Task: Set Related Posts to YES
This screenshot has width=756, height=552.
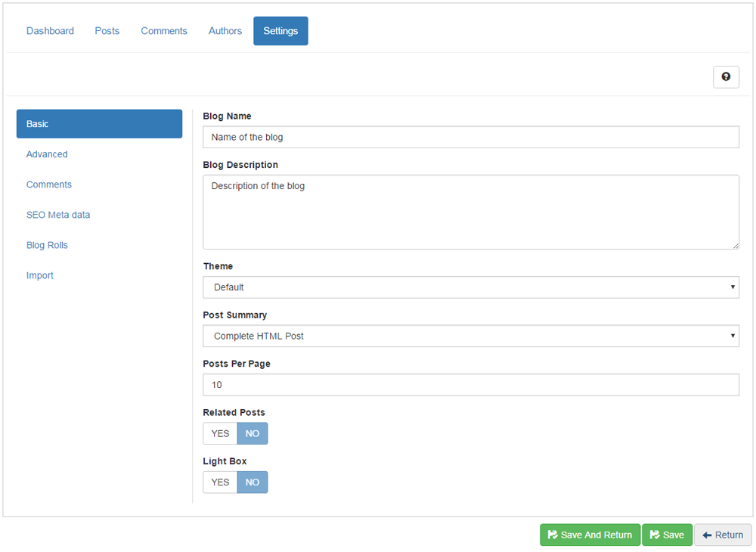Action: (x=220, y=433)
